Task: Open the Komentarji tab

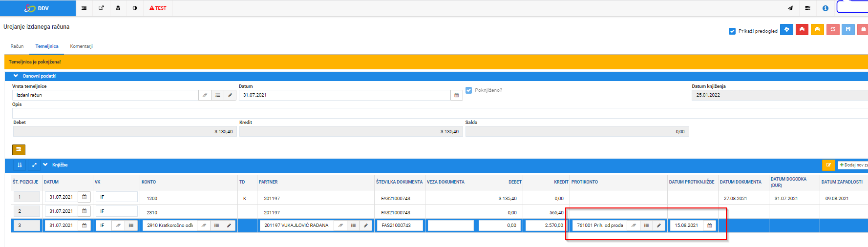Action: coord(81,46)
